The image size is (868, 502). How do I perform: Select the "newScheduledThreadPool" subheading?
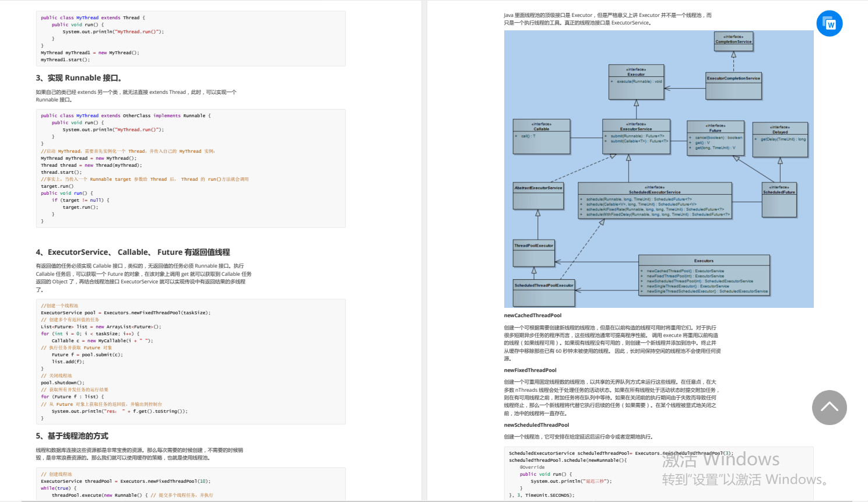[x=537, y=425]
